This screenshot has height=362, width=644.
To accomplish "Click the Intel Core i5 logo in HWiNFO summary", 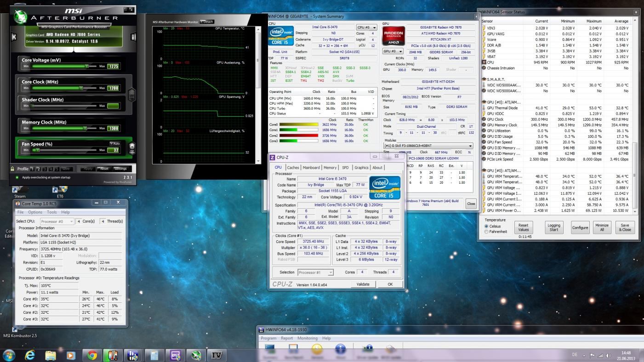I will (280, 35).
